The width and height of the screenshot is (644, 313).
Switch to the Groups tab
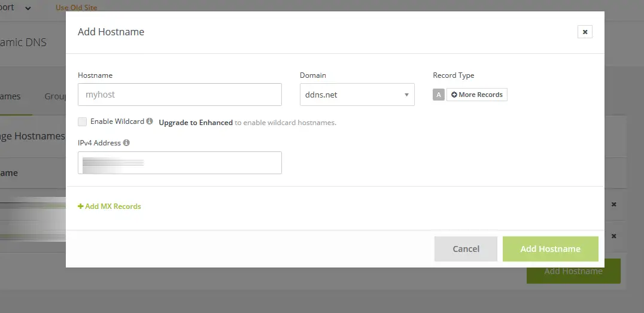coord(55,96)
